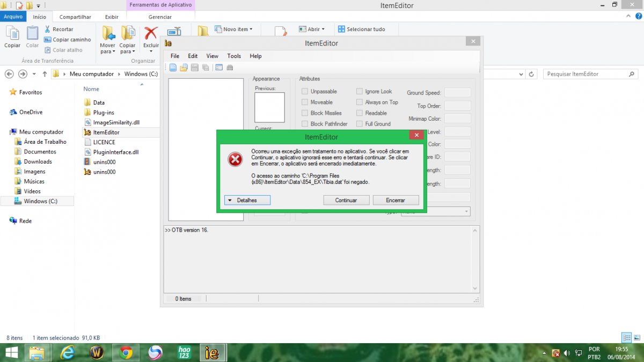
Task: Enable the Always on Top checkbox
Action: tap(360, 102)
